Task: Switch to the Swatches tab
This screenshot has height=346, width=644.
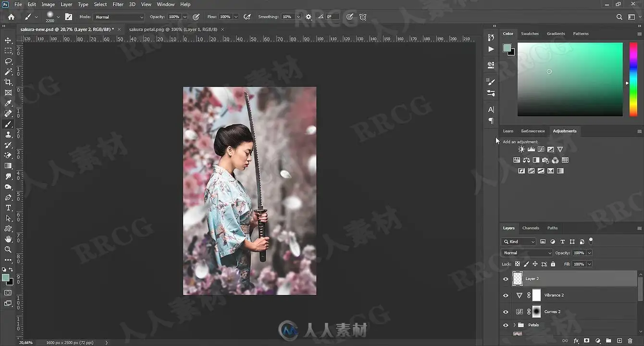Action: click(x=530, y=34)
